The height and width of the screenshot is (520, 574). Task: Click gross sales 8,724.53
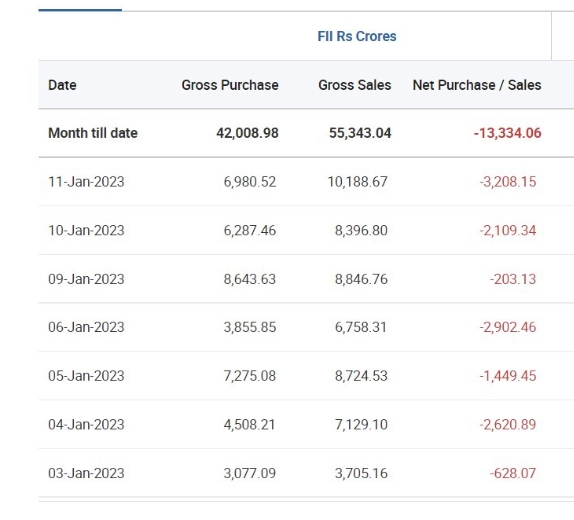(x=361, y=376)
